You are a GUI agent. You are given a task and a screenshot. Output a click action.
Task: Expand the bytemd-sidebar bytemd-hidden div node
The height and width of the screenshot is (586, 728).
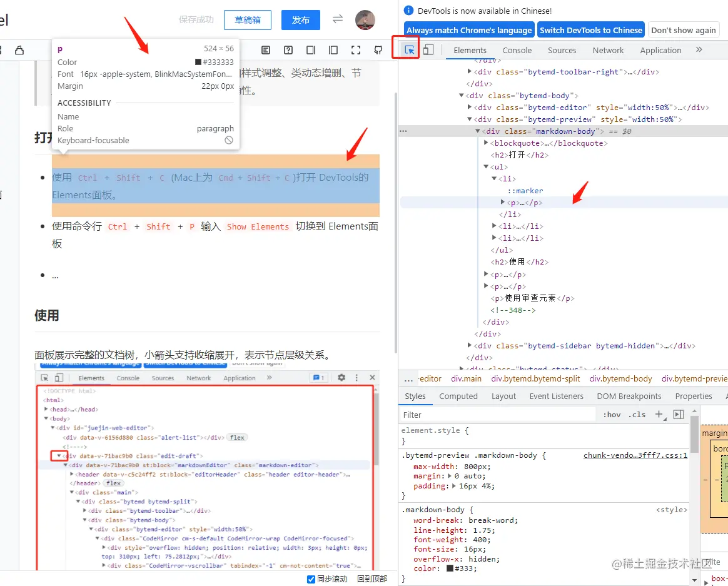(x=470, y=345)
